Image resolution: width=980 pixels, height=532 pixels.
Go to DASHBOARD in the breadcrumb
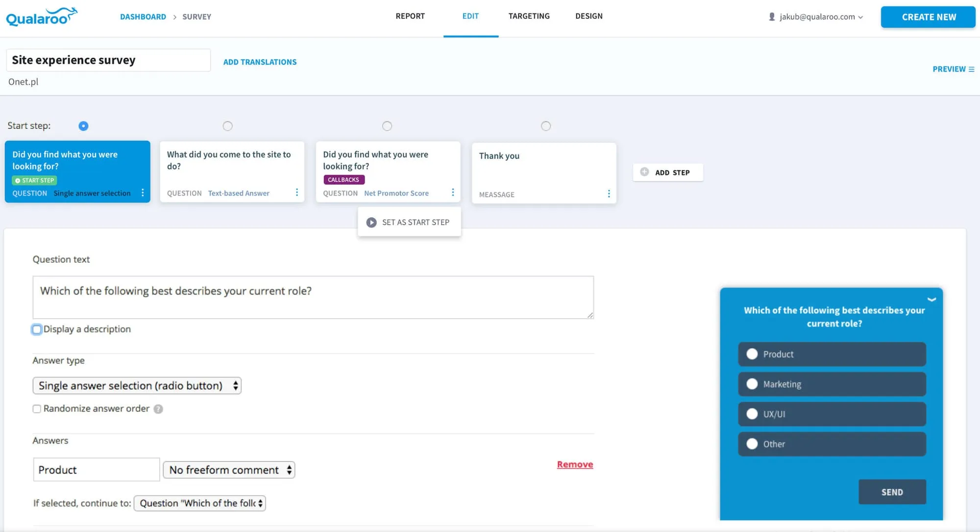point(143,16)
